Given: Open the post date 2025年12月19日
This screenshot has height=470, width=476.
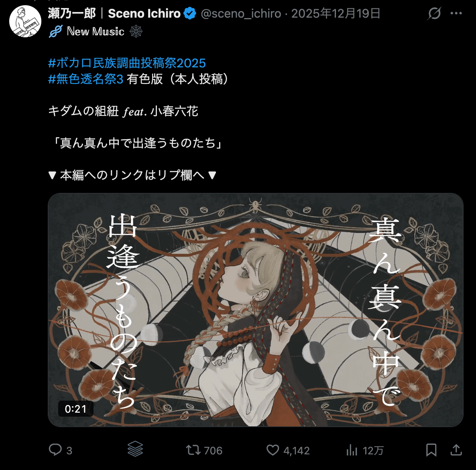Looking at the screenshot, I should click(336, 14).
